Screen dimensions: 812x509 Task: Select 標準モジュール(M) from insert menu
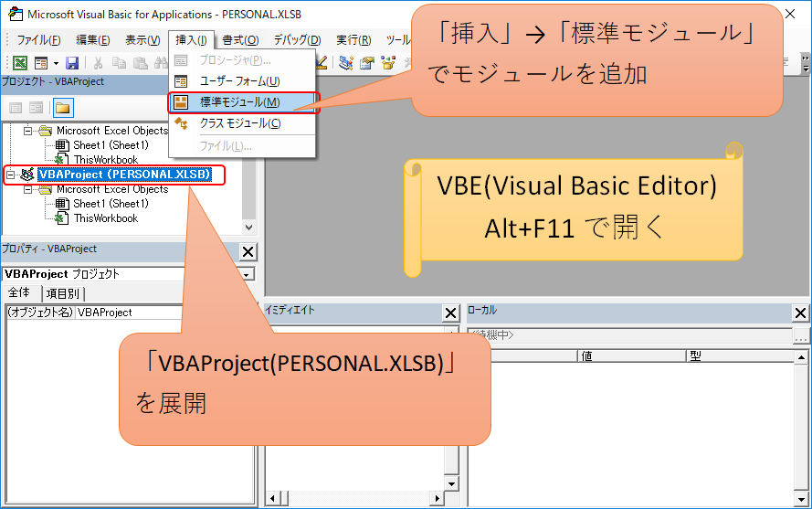[x=242, y=102]
